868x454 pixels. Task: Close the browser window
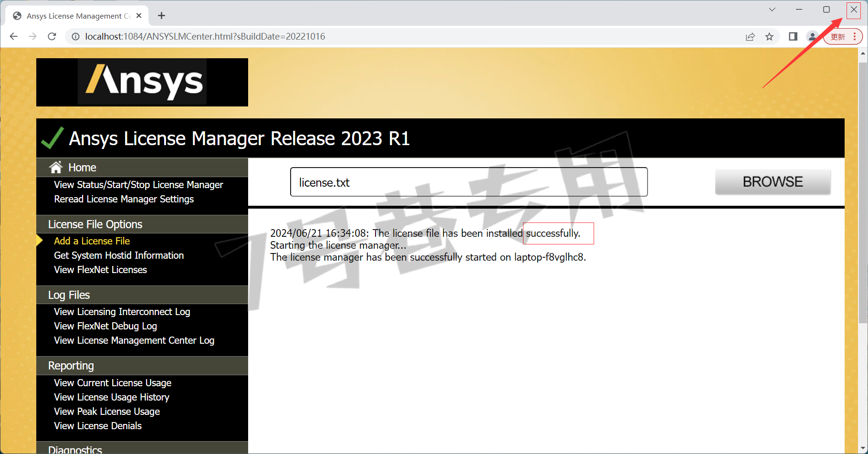(854, 10)
